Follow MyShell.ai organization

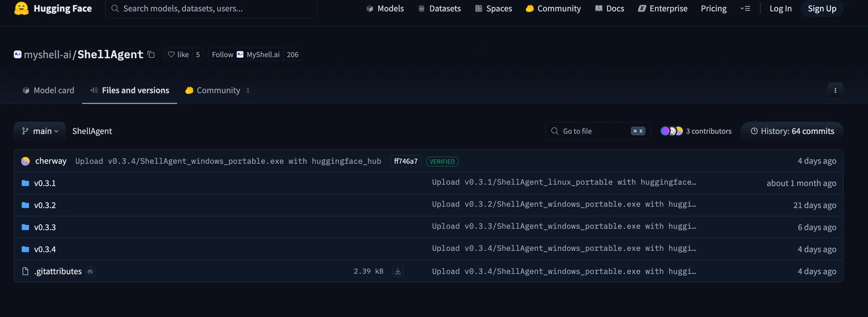pos(246,55)
